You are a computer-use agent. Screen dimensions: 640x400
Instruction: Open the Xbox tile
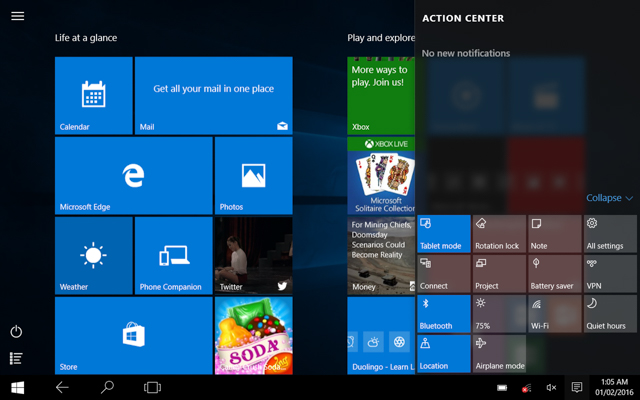[x=381, y=96]
